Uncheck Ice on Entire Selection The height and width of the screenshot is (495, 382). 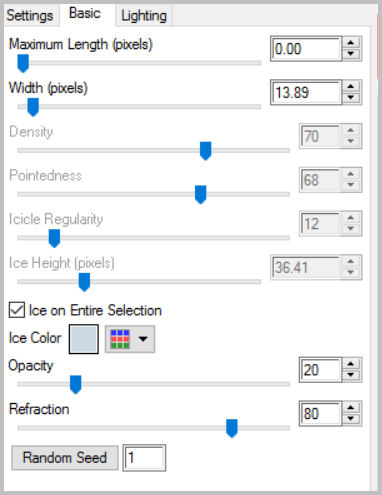[x=17, y=310]
